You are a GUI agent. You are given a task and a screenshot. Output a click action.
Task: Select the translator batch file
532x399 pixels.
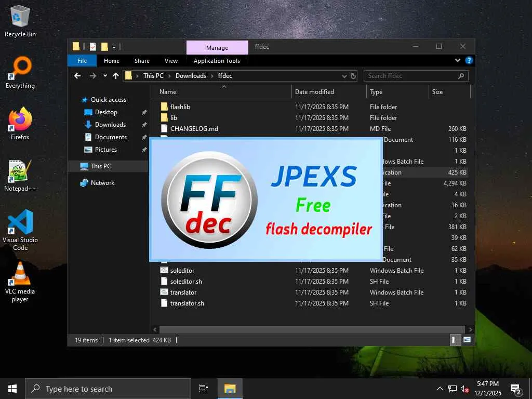pyautogui.click(x=183, y=292)
